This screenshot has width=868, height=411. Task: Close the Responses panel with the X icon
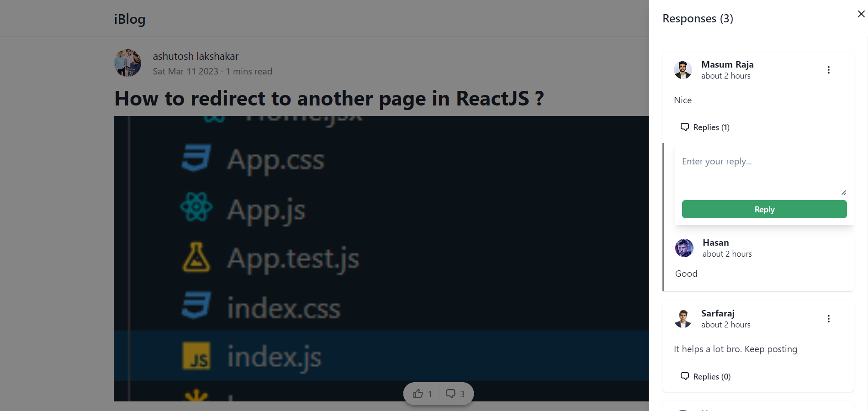click(861, 14)
